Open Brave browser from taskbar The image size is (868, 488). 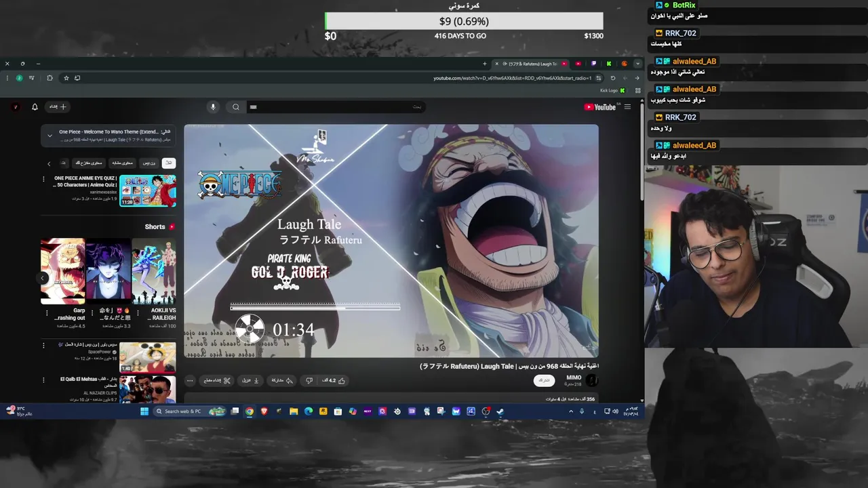[x=264, y=411]
